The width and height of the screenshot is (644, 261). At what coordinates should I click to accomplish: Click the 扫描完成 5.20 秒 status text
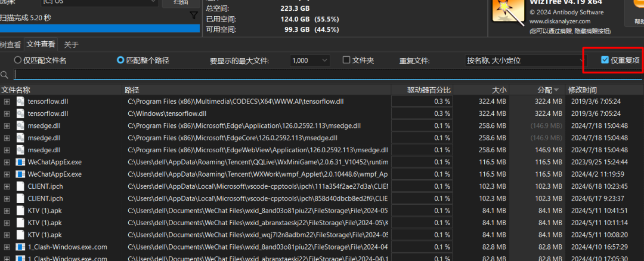click(x=26, y=18)
